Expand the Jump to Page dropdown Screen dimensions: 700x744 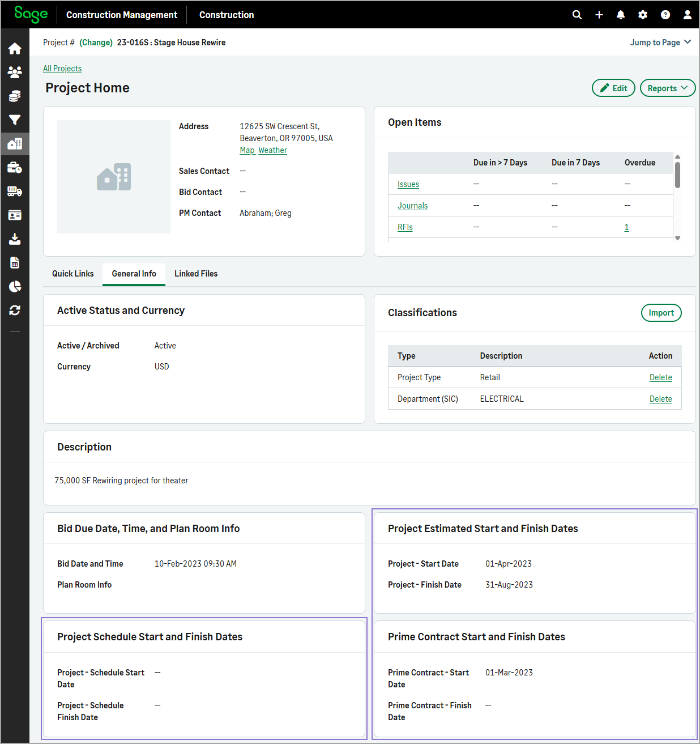660,42
